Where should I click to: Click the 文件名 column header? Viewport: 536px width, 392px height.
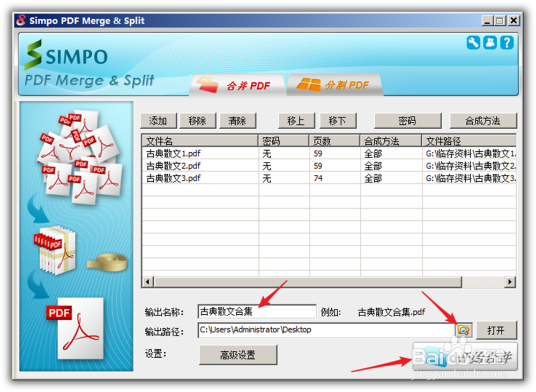point(200,141)
